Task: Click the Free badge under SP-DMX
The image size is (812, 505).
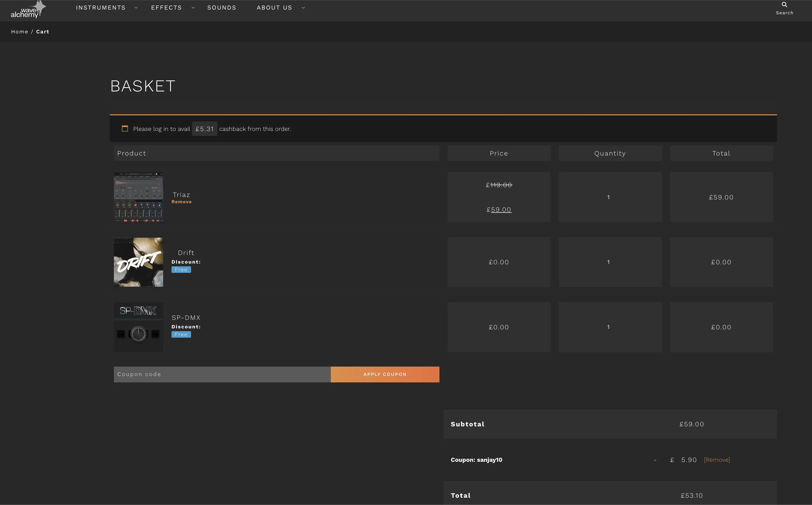Action: tap(181, 334)
